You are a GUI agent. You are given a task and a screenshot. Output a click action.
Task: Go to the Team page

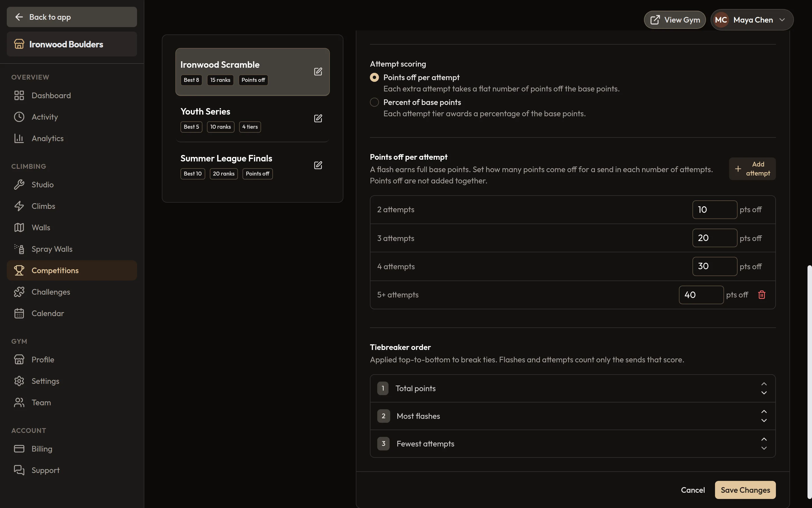[x=72, y=402]
